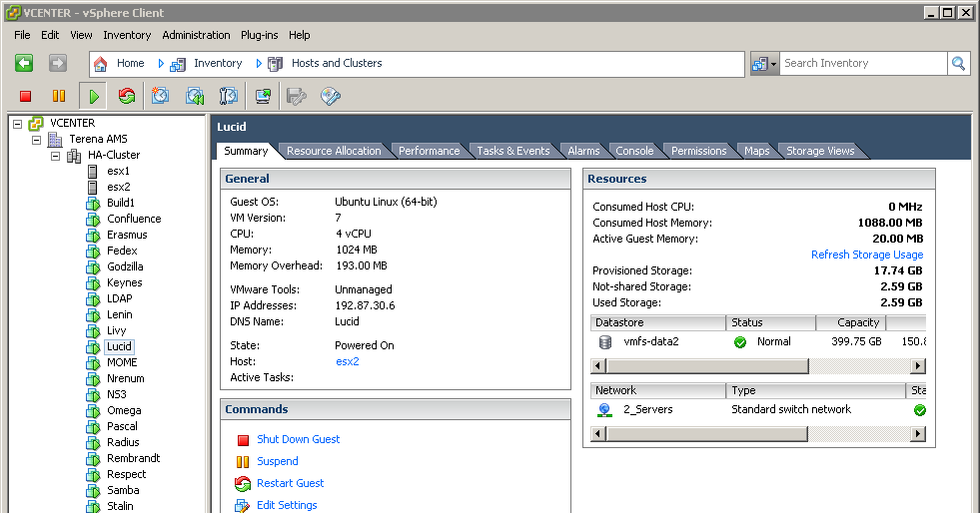The width and height of the screenshot is (980, 513).
Task: Expand the Home breadcrumb arrow
Action: tap(161, 64)
